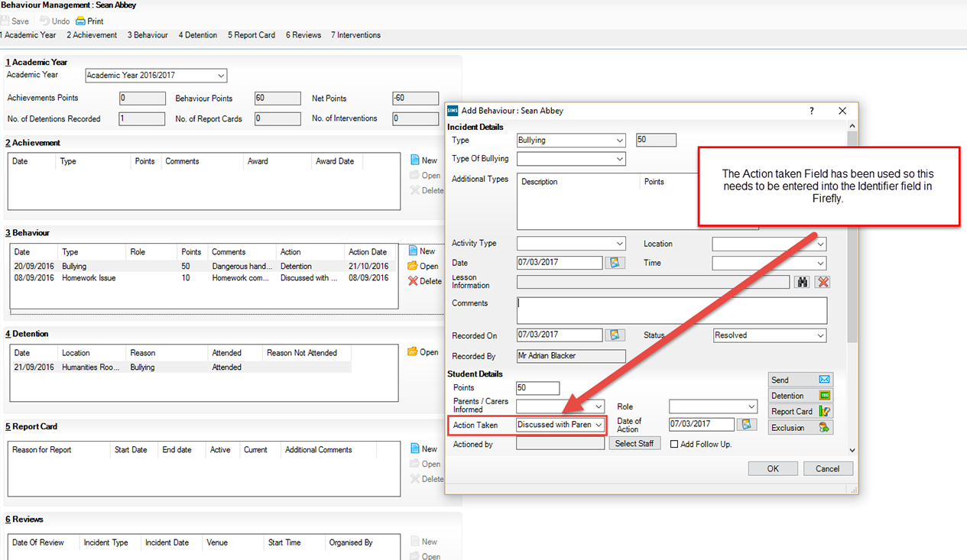This screenshot has width=967, height=560.
Task: Open the Time dropdown
Action: 820,264
